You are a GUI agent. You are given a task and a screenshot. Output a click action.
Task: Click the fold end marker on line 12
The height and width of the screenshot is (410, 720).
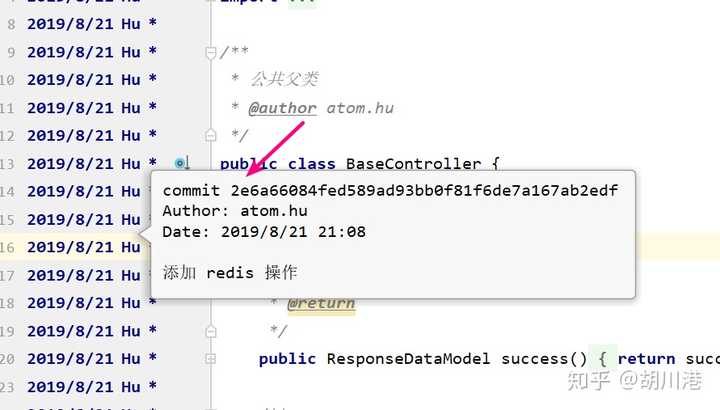coord(211,135)
